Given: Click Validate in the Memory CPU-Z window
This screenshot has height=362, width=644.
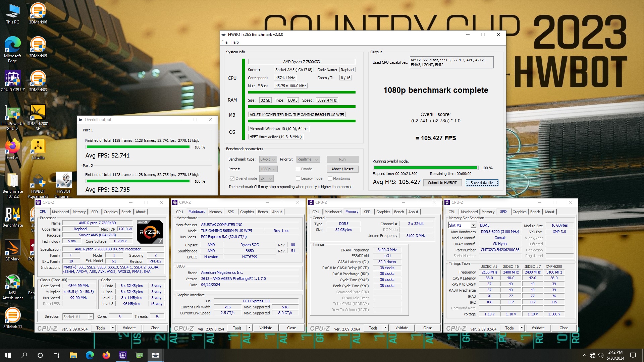Looking at the screenshot, I should pyautogui.click(x=401, y=328).
